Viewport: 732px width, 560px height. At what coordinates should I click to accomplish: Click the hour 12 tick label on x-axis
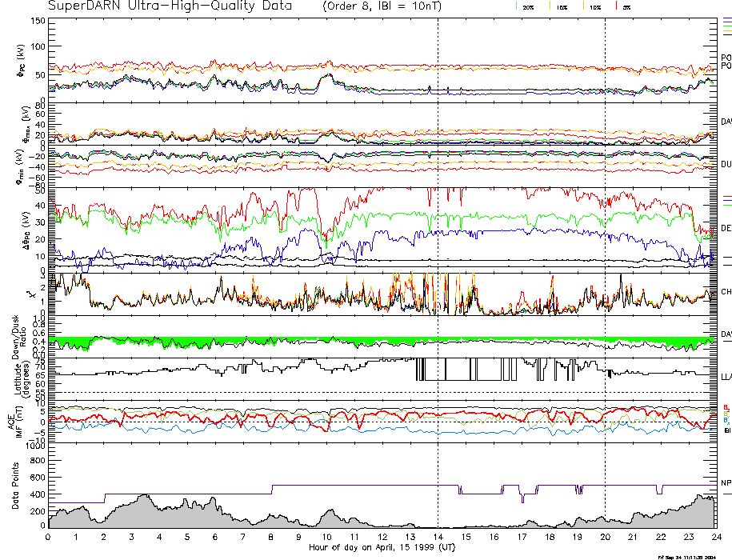(382, 537)
